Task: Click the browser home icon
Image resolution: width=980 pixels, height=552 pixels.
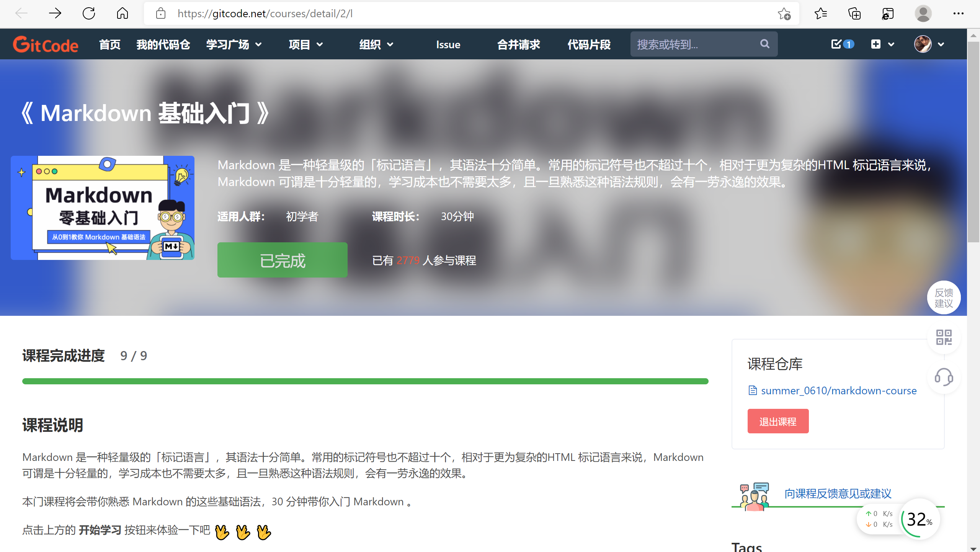Action: pyautogui.click(x=122, y=14)
